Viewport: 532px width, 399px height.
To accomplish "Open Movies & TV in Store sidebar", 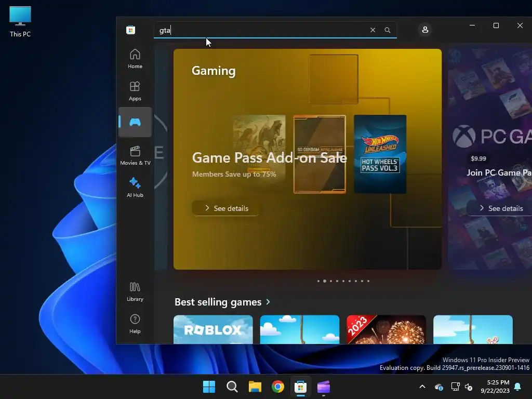I will [x=135, y=155].
